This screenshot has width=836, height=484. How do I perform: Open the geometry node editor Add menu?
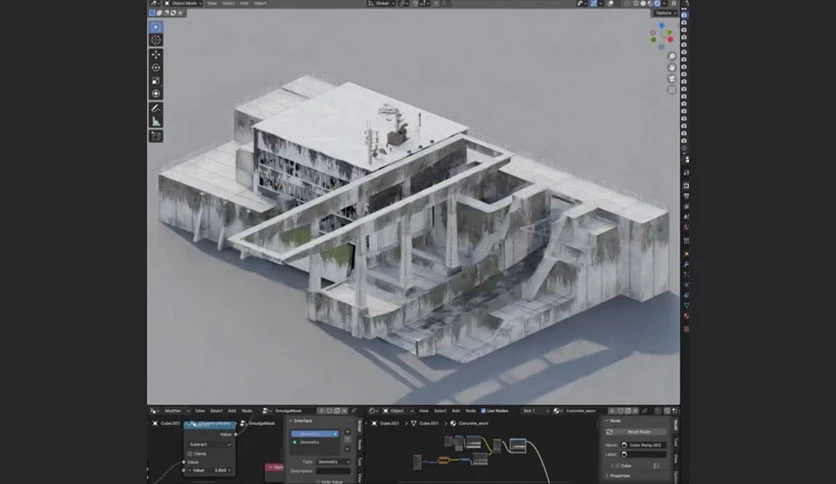tap(232, 411)
